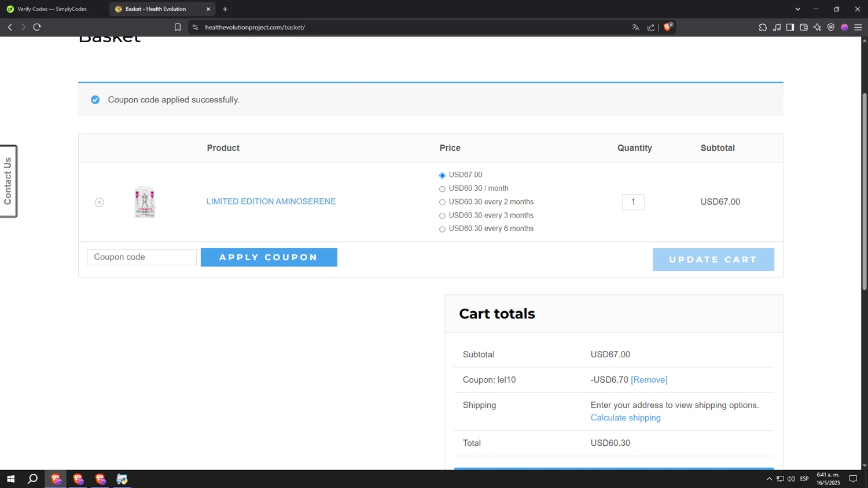The height and width of the screenshot is (488, 868).
Task: Switch to the Verify Codes — SimplyCodes tab
Action: click(52, 9)
